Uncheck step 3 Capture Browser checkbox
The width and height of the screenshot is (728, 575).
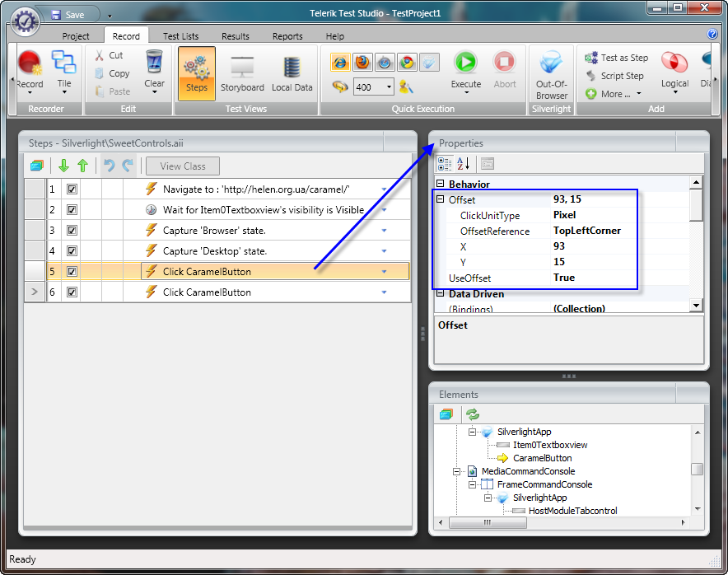pos(72,231)
